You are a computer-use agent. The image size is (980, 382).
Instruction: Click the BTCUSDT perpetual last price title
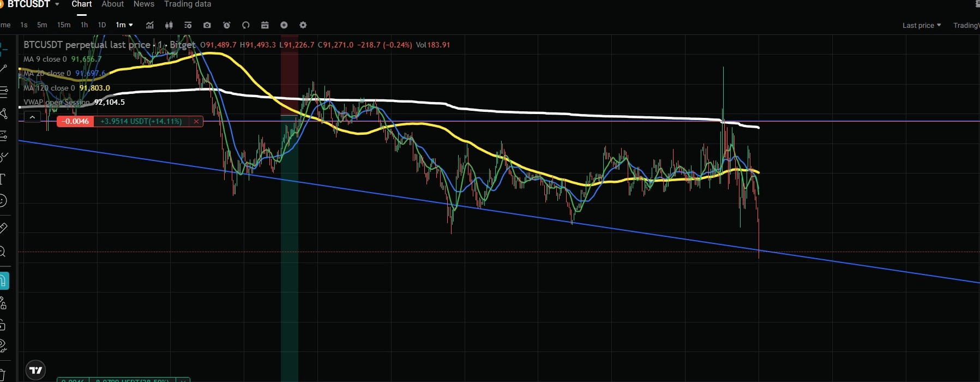coord(87,45)
